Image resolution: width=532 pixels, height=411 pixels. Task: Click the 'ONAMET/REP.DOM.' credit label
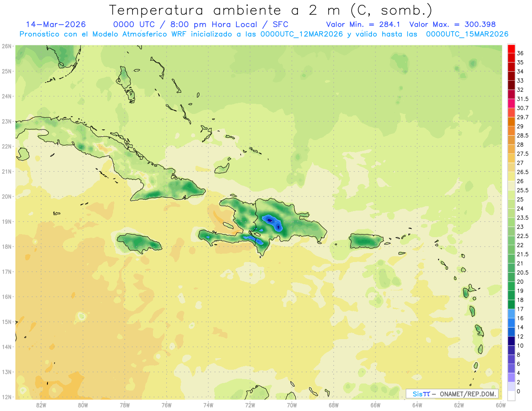(x=467, y=394)
